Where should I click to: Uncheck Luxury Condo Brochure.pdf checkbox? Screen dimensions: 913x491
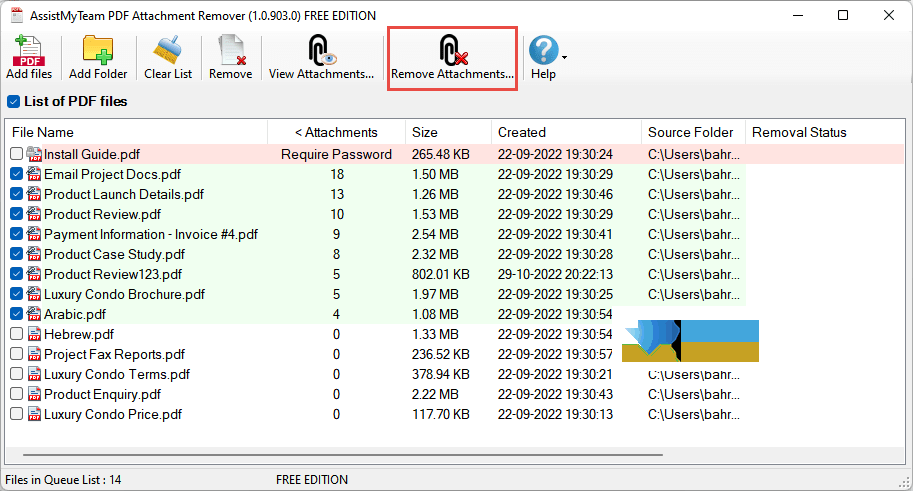click(16, 294)
